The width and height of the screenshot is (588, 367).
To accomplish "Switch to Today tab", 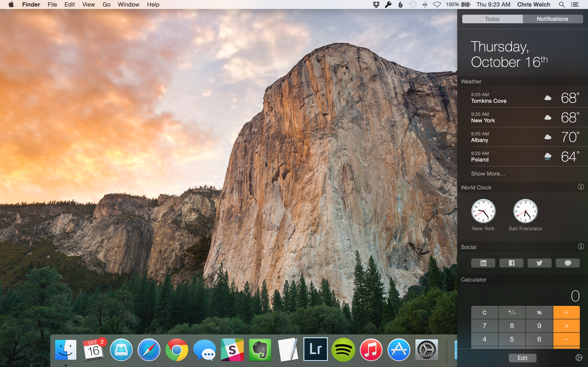I will coord(492,19).
